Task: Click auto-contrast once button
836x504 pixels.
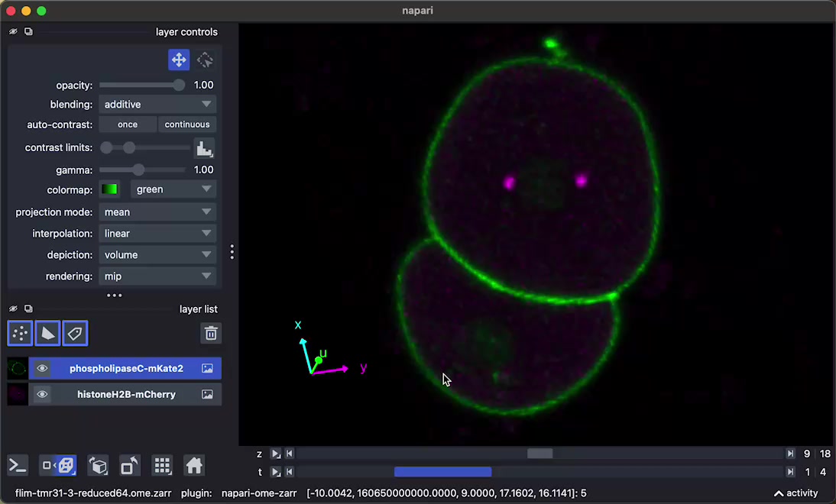Action: click(x=128, y=124)
